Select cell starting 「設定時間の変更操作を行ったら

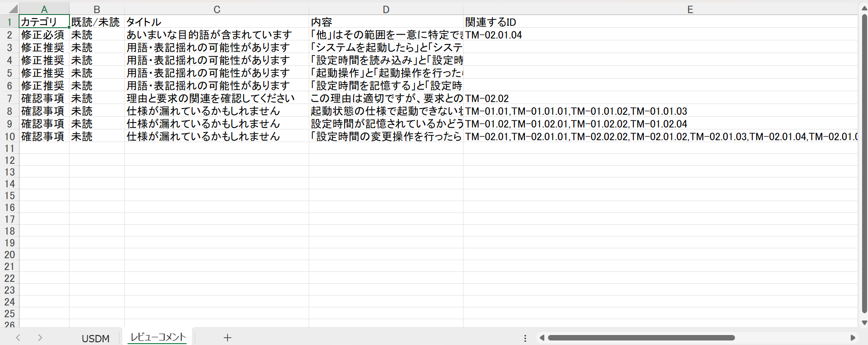tap(386, 136)
